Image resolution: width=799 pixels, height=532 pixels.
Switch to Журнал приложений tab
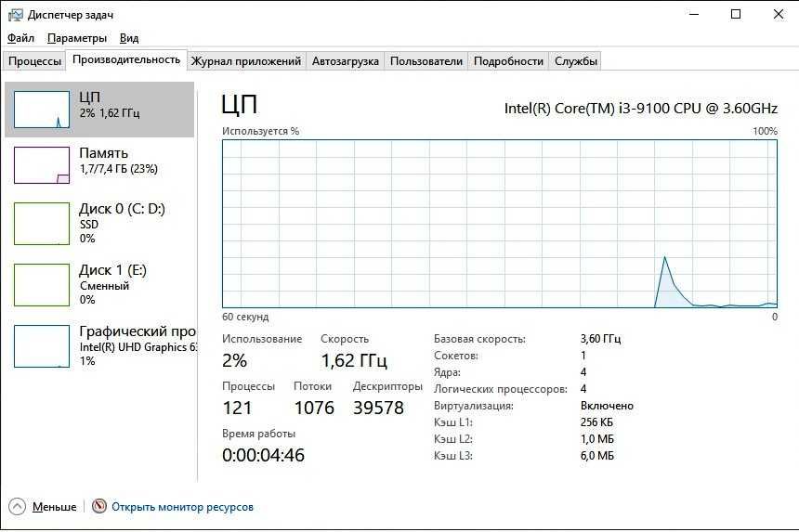click(246, 61)
